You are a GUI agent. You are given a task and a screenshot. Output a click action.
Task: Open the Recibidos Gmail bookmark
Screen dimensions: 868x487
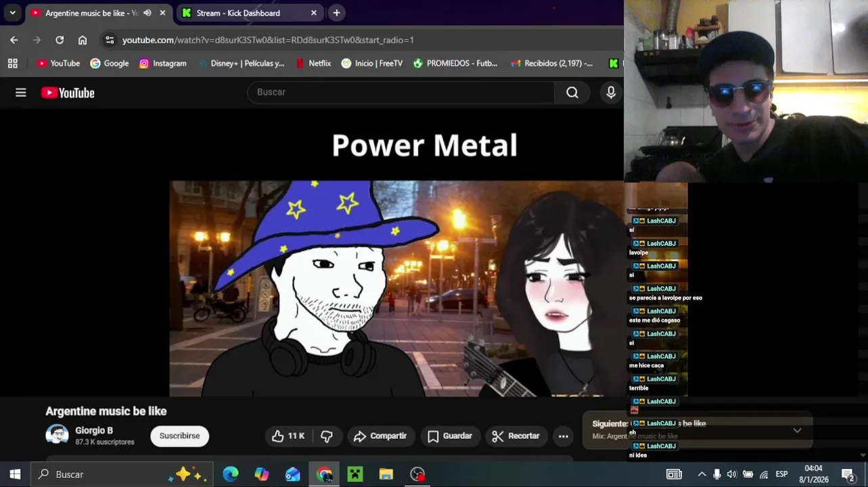551,63
